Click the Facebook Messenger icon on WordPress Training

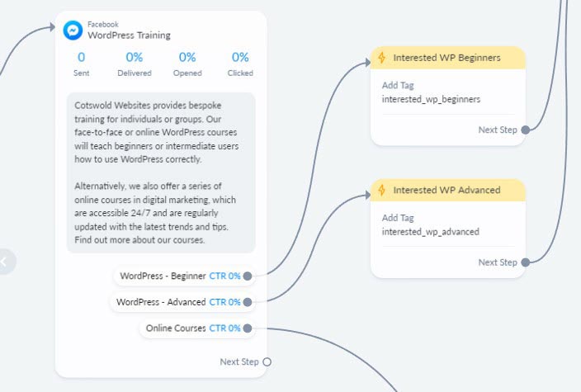(73, 31)
